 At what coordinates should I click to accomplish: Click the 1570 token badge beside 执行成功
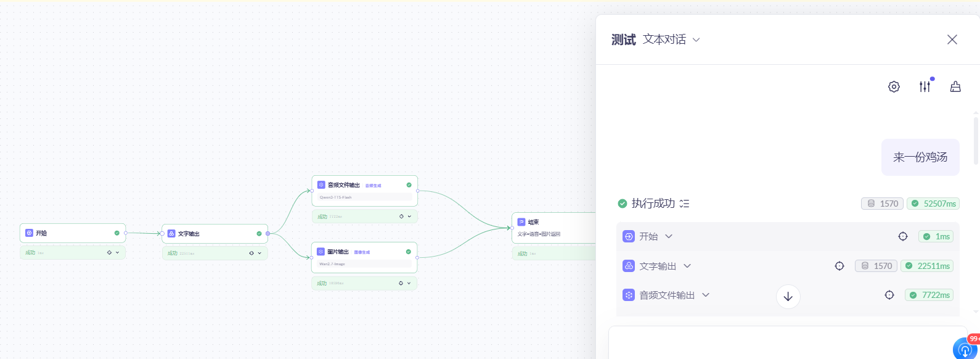[882, 204]
